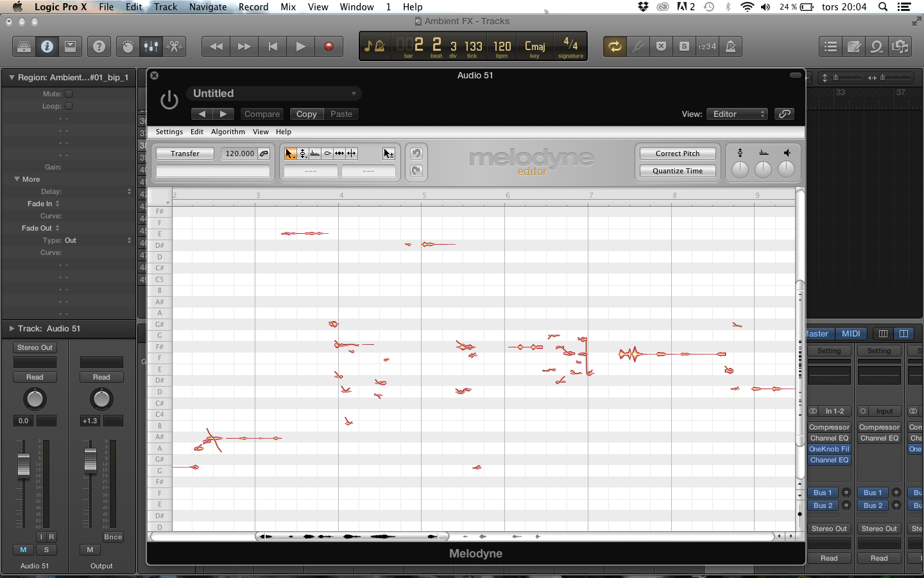
Task: Open the Algorithm menu in Melodyne
Action: pos(228,132)
